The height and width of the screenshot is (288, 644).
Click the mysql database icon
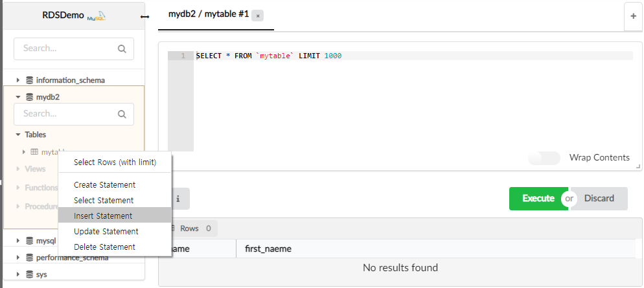pyautogui.click(x=29, y=240)
